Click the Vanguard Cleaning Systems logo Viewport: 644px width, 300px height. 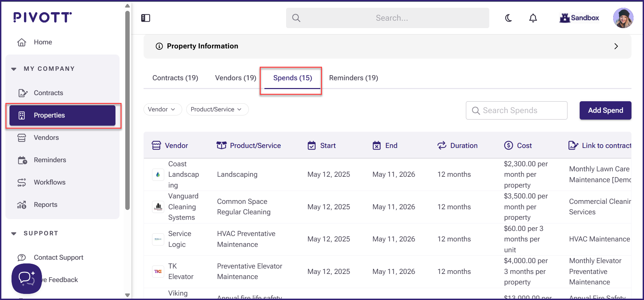click(x=158, y=207)
